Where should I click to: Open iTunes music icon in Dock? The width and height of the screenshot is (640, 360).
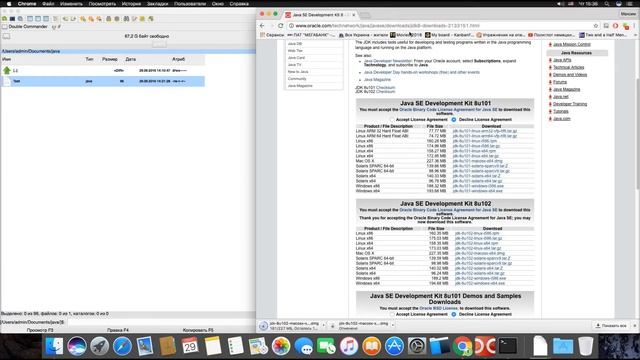click(x=349, y=346)
